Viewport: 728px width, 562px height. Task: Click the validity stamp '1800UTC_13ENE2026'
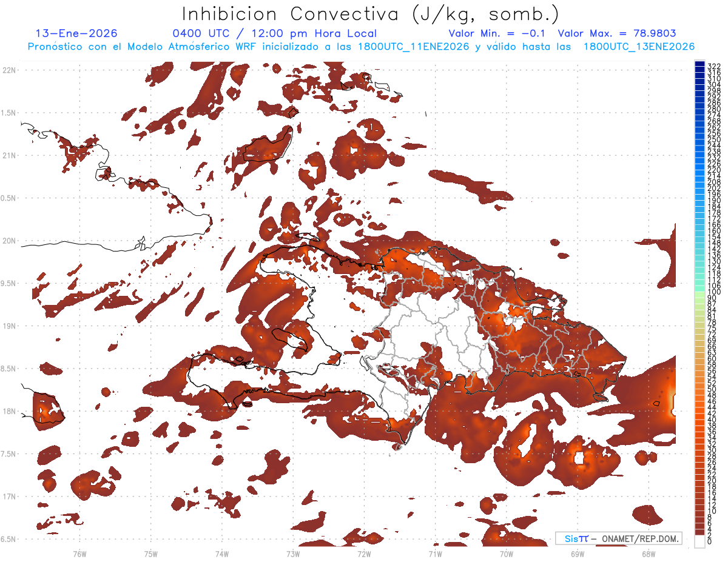[639, 47]
